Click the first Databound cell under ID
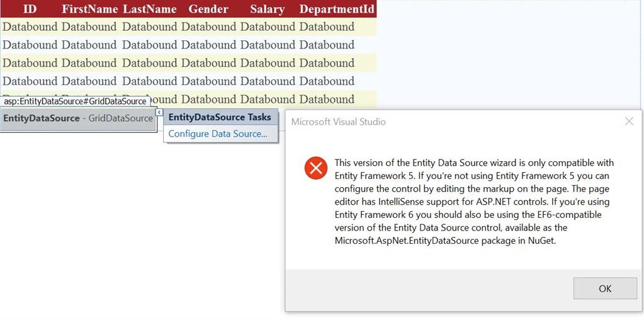The height and width of the screenshot is (320, 644). coord(30,26)
